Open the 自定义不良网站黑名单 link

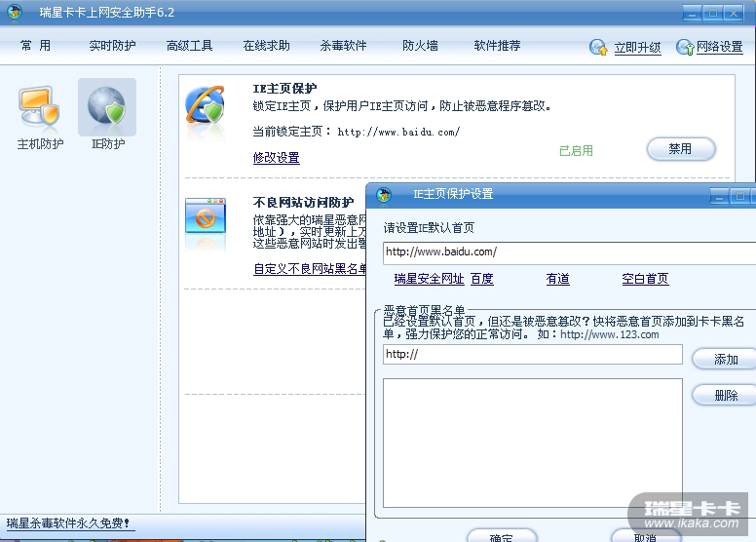tap(310, 268)
